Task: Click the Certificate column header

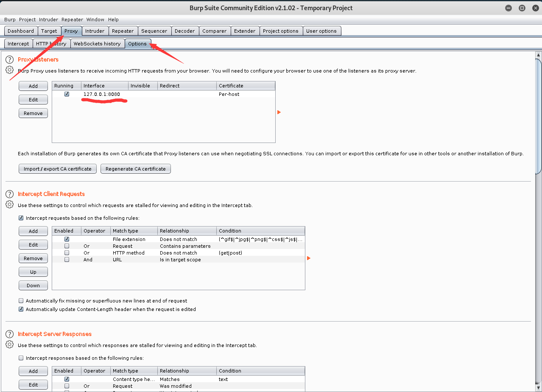Action: click(x=246, y=86)
